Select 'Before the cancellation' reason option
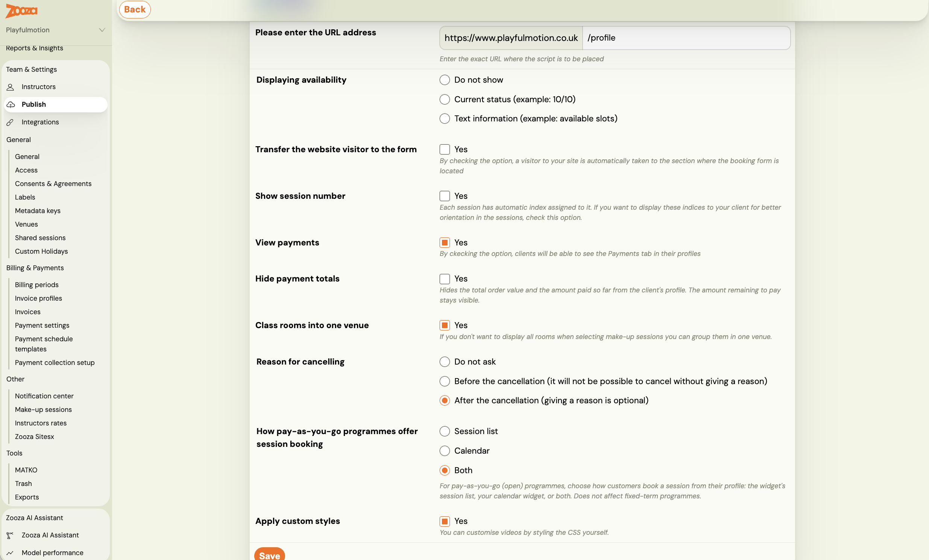 tap(445, 381)
